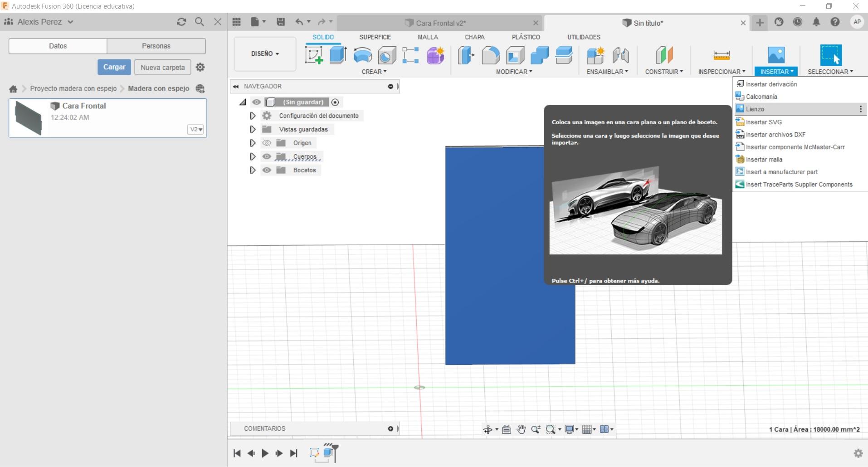Open the Pan hand tool

pos(521,429)
